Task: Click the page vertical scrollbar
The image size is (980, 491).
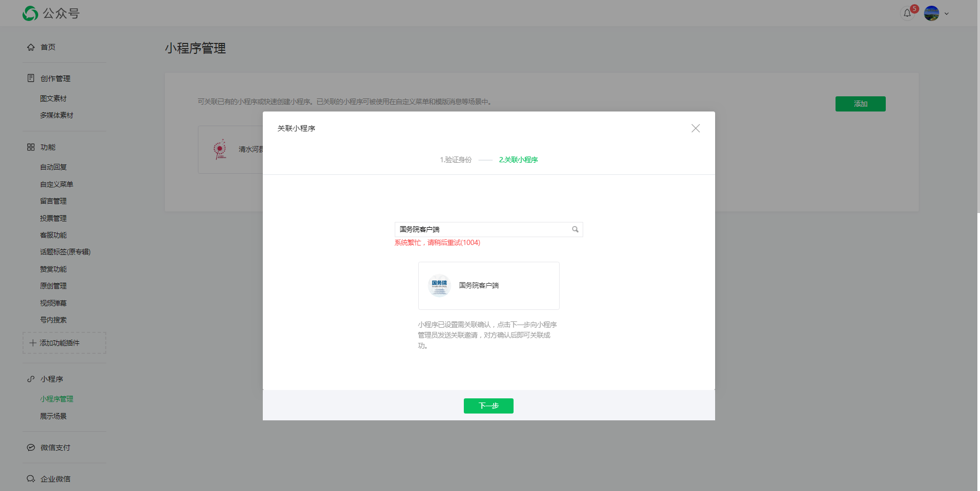Action: click(x=978, y=107)
